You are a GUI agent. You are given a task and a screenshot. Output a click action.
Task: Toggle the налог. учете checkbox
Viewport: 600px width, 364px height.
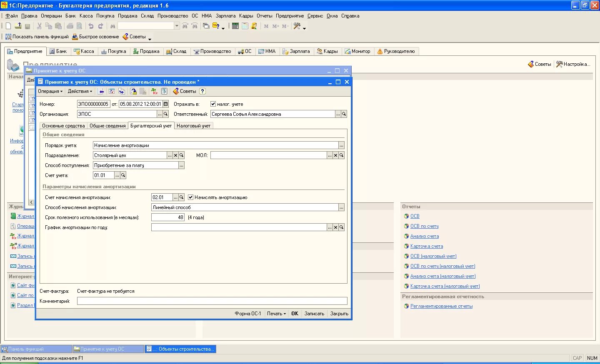tap(213, 104)
